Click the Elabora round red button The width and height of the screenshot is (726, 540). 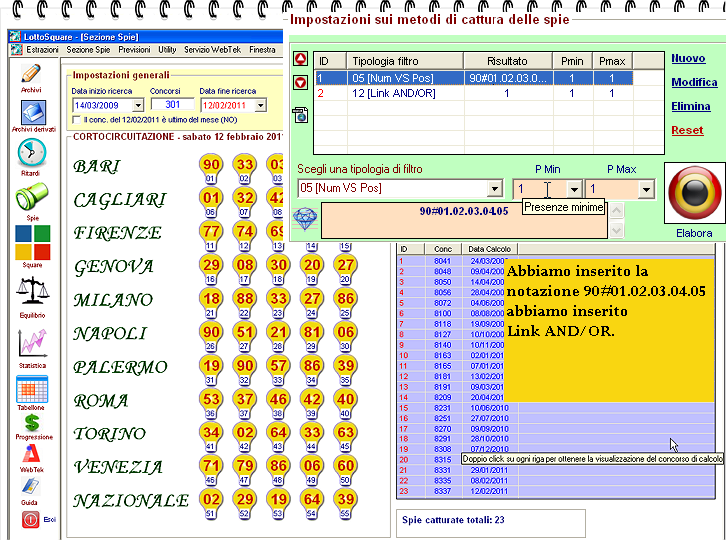click(693, 196)
